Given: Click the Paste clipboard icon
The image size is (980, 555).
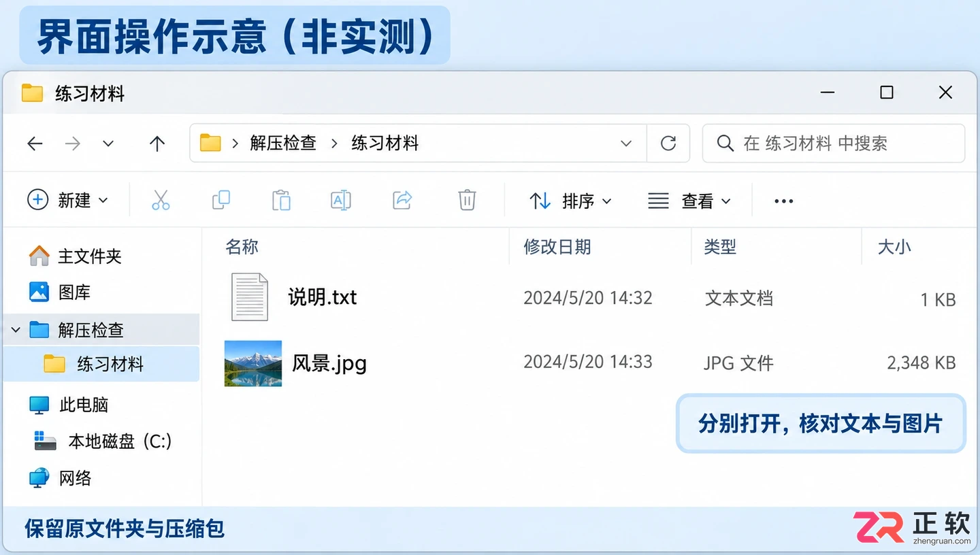Looking at the screenshot, I should tap(281, 200).
